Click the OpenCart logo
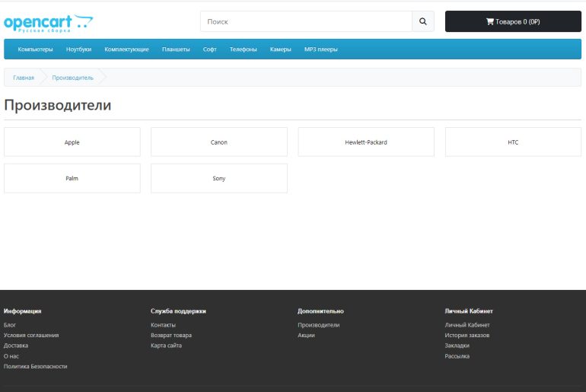 click(x=49, y=23)
